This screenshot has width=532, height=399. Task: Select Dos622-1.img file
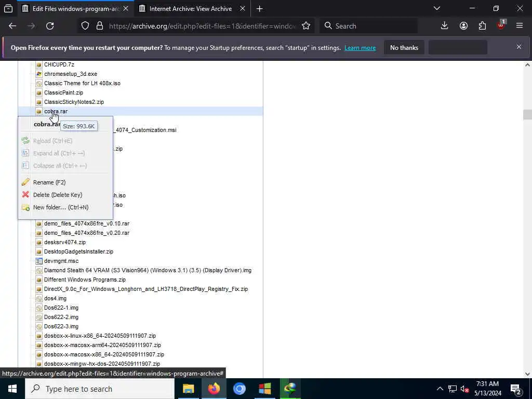pyautogui.click(x=61, y=308)
